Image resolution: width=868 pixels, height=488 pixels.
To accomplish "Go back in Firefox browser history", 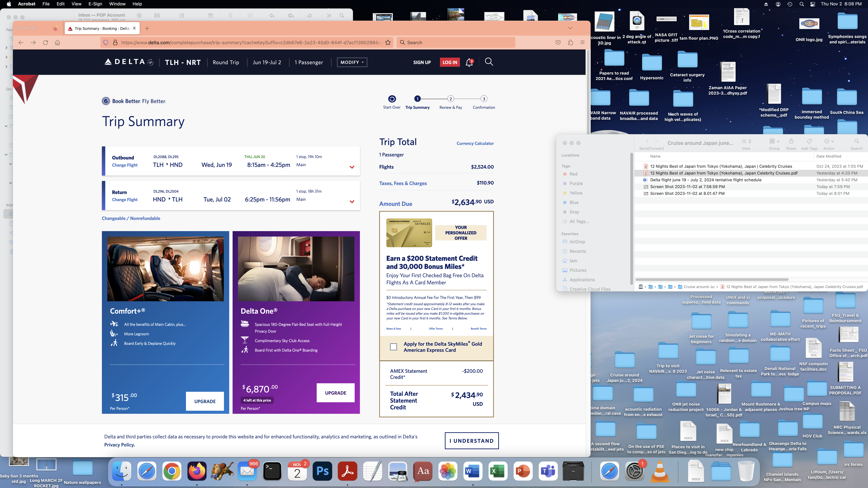I will 21,42.
